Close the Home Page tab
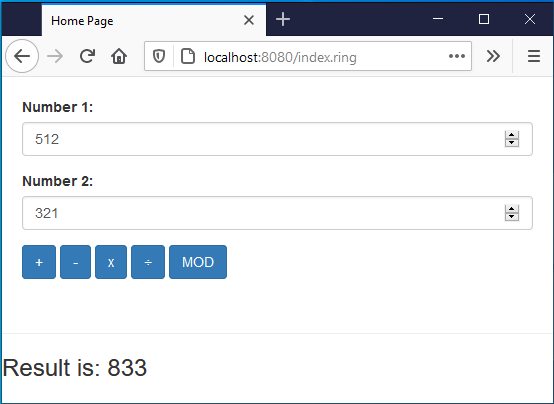The height and width of the screenshot is (404, 554). coord(249,20)
